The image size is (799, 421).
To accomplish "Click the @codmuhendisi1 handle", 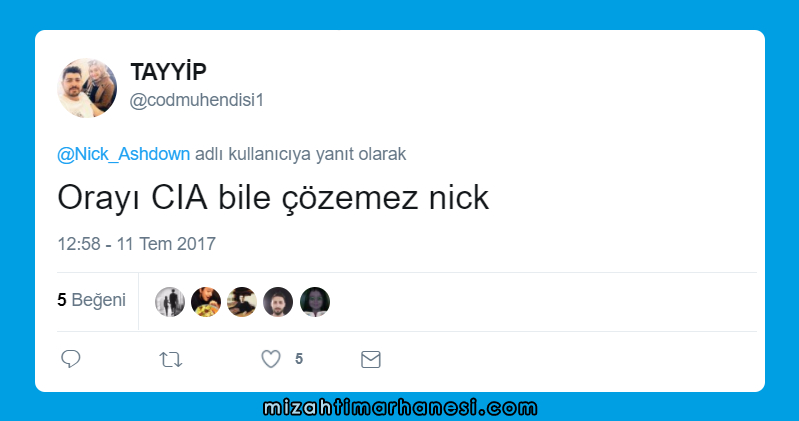I will 197,100.
